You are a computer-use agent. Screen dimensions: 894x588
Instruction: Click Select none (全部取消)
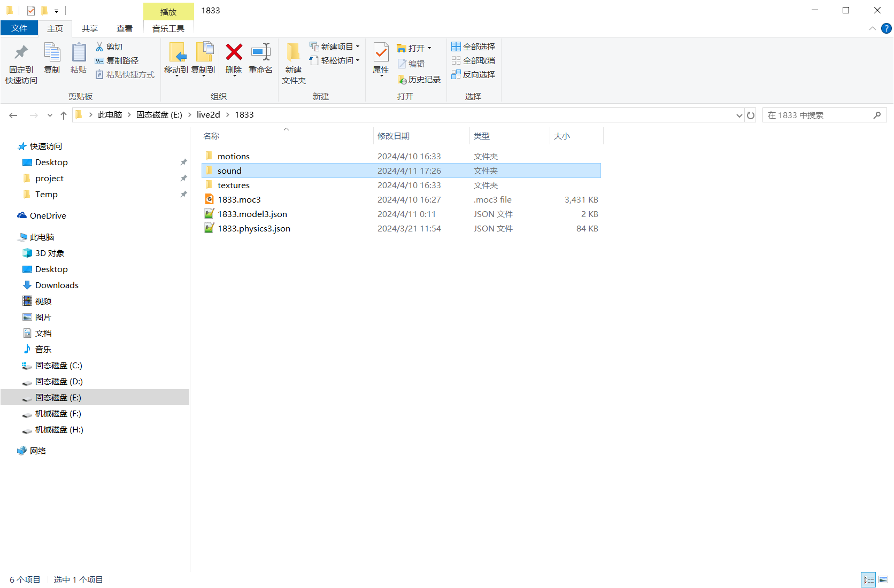click(x=473, y=61)
